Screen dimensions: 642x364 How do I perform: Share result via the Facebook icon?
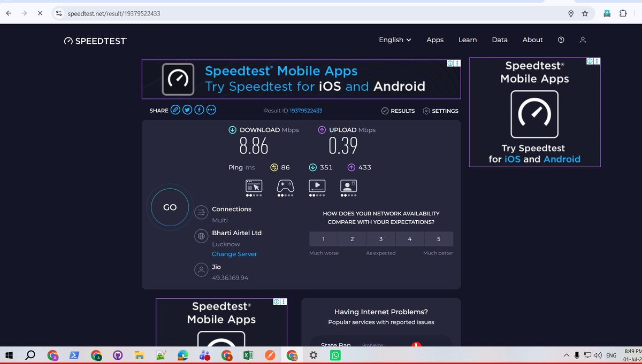click(199, 110)
